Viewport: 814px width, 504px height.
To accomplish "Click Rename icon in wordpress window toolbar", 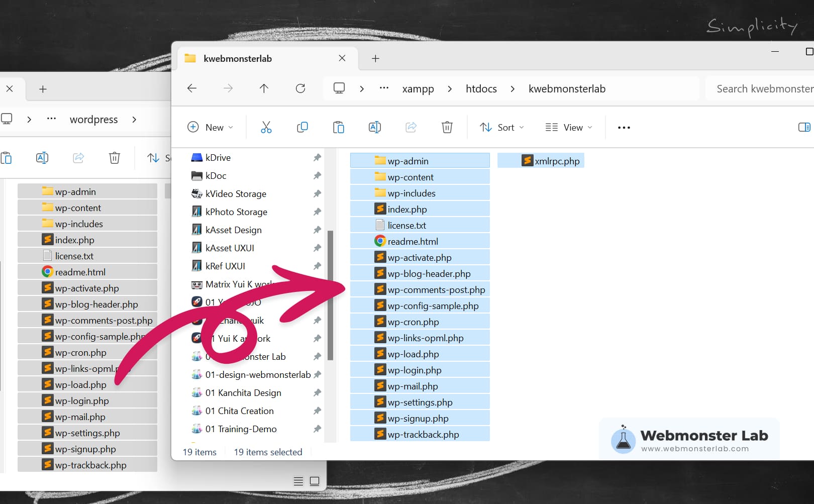I will (42, 158).
